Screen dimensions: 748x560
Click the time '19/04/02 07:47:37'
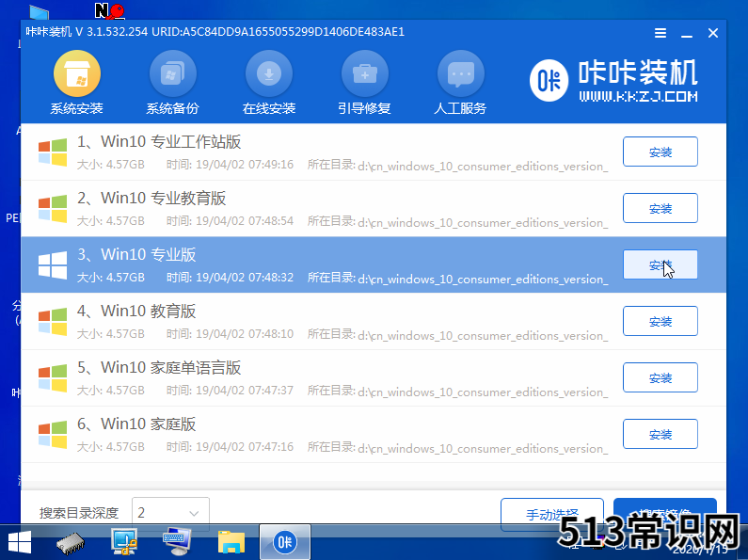[245, 391]
